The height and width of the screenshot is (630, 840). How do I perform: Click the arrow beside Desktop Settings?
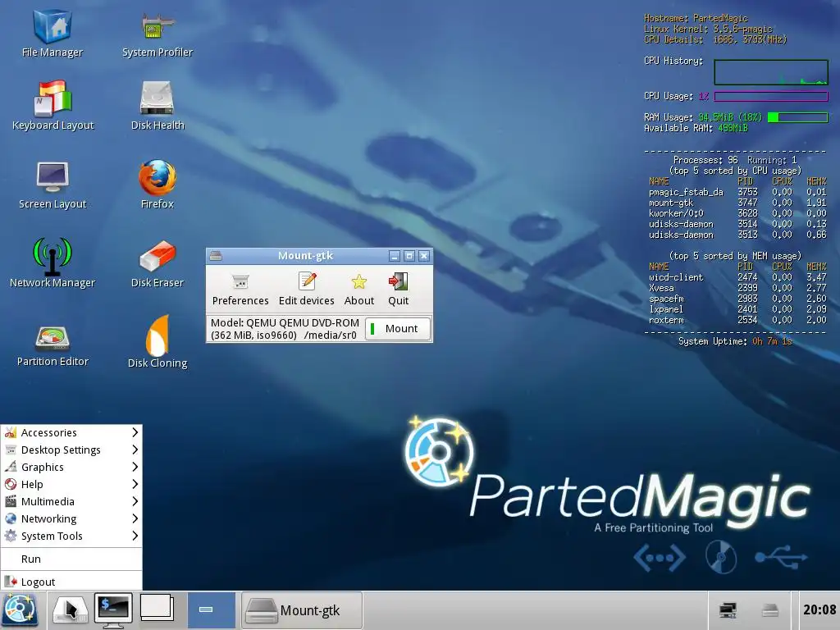[x=135, y=450]
